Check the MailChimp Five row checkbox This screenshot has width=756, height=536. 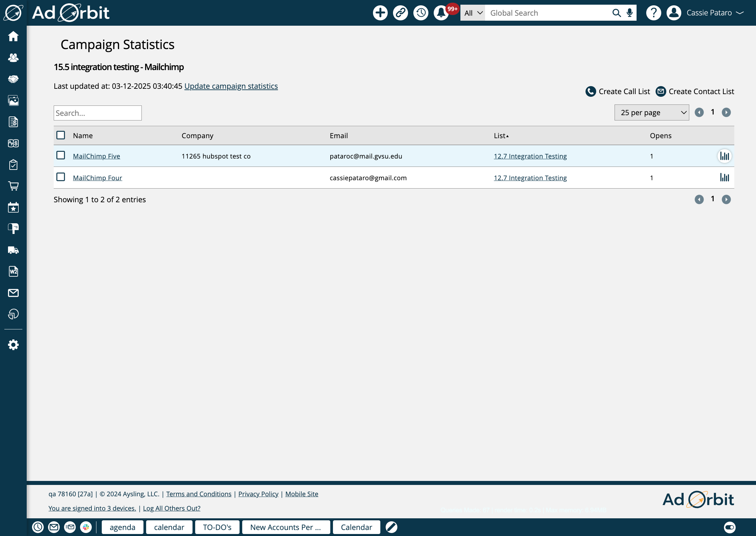click(61, 155)
